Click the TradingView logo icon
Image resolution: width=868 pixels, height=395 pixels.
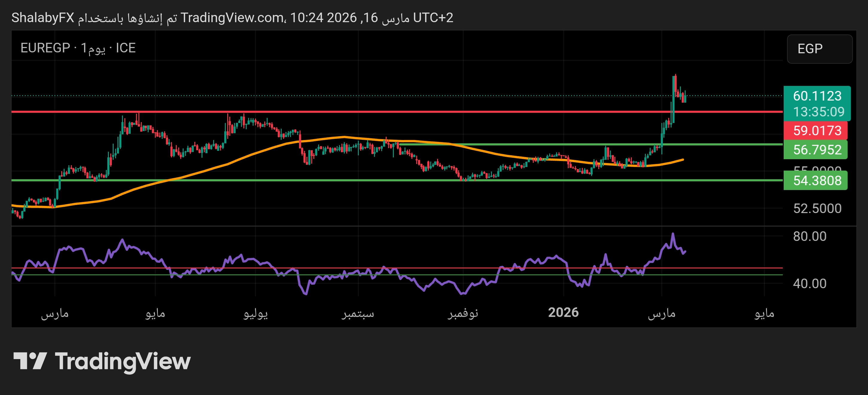30,361
